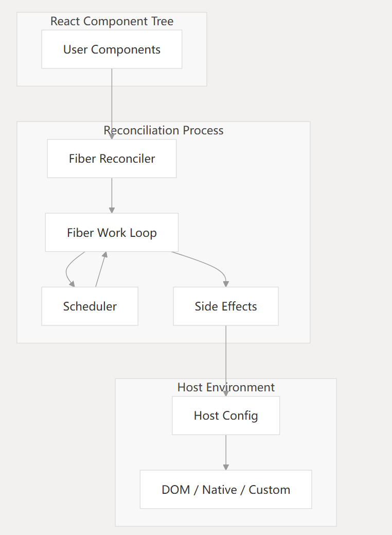Click arrow from Side Effects to Host Config
Image resolution: width=392 pixels, height=535 pixels.
(x=226, y=360)
